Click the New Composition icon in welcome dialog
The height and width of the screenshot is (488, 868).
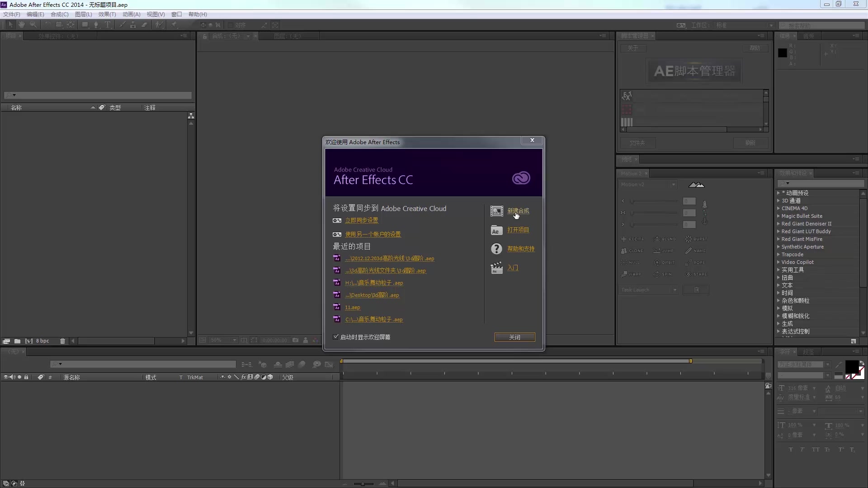click(x=496, y=211)
